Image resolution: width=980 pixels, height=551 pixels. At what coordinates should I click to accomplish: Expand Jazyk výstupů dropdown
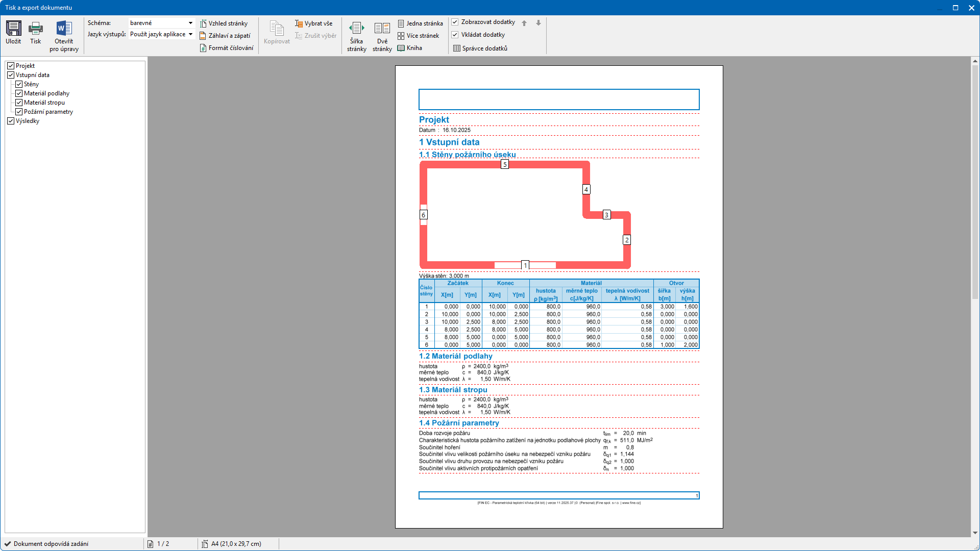[x=190, y=34]
